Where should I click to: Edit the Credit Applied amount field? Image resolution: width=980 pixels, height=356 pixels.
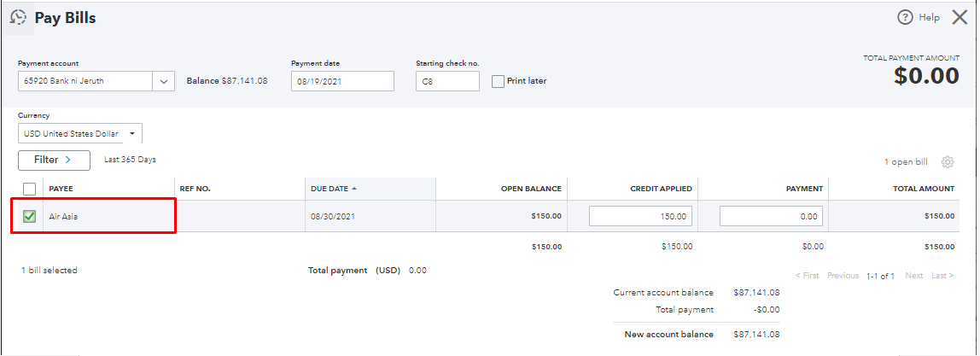coord(640,217)
